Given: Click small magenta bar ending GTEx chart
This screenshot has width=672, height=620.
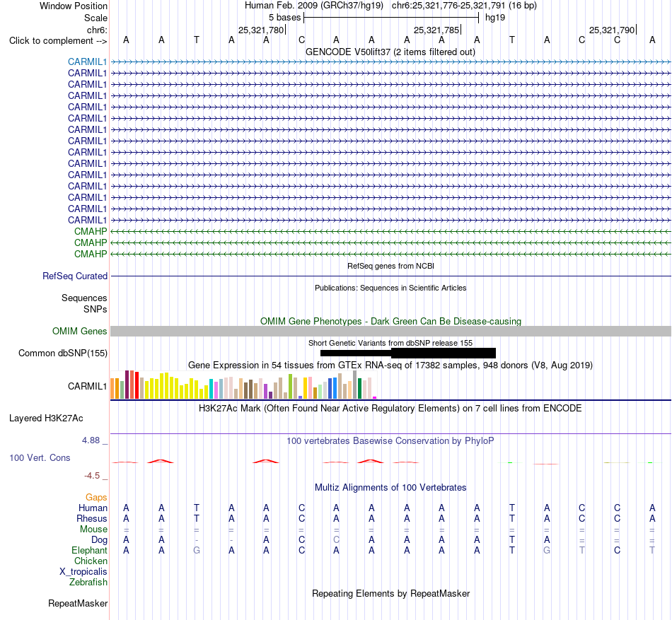Looking at the screenshot, I should (375, 398).
